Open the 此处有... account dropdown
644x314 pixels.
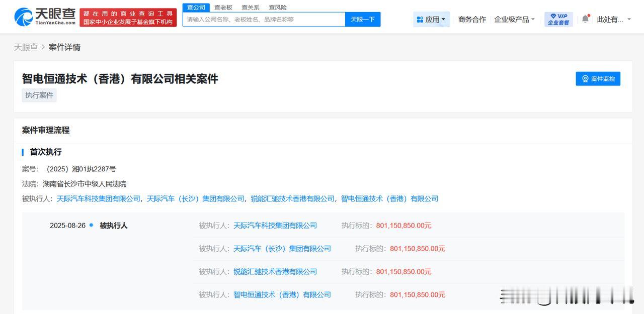(613, 20)
